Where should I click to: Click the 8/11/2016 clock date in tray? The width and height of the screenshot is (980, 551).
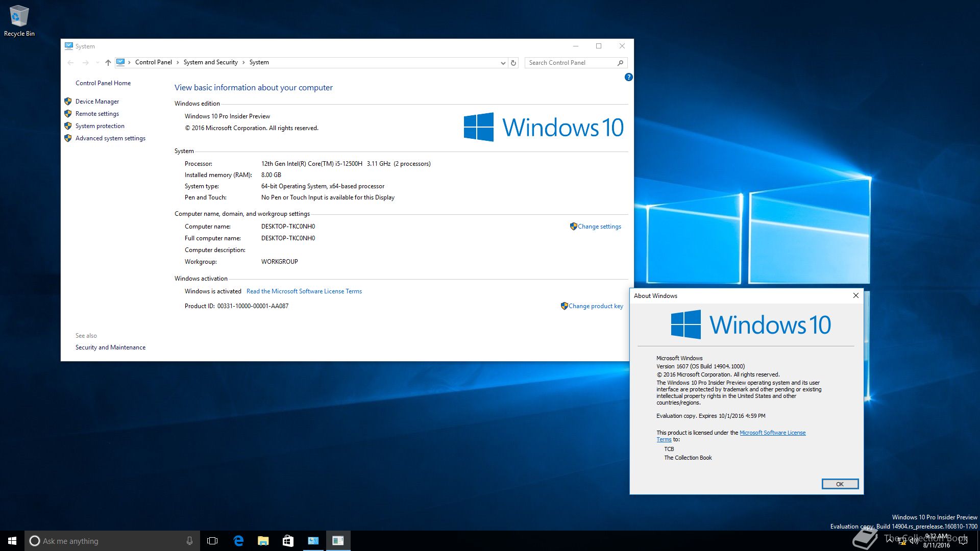(936, 545)
